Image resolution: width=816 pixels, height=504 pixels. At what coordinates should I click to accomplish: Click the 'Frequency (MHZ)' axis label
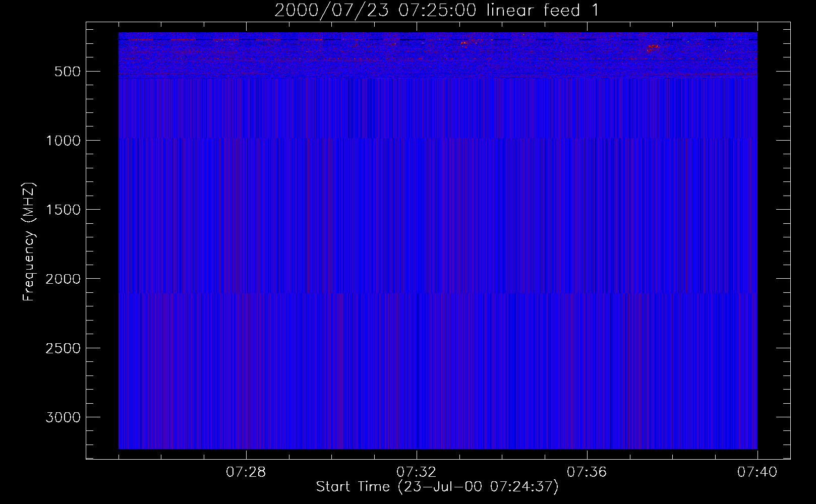[29, 242]
